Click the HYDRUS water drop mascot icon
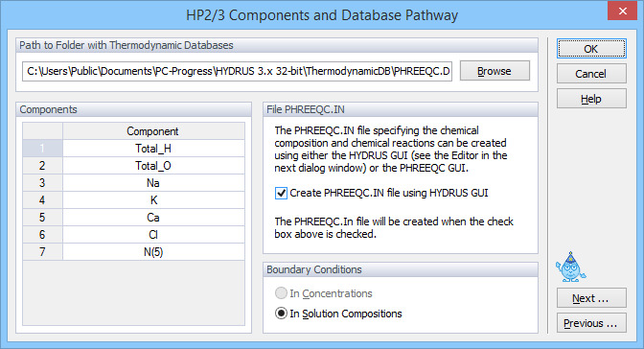 (x=570, y=267)
